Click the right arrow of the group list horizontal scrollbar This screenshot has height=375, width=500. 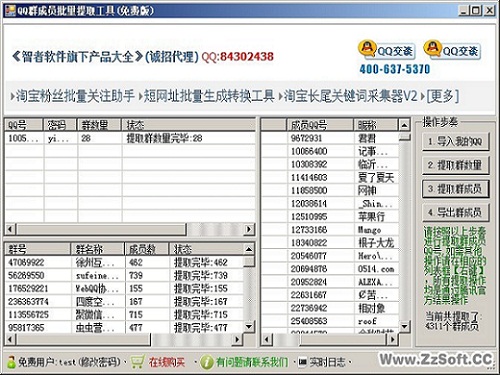237,340
